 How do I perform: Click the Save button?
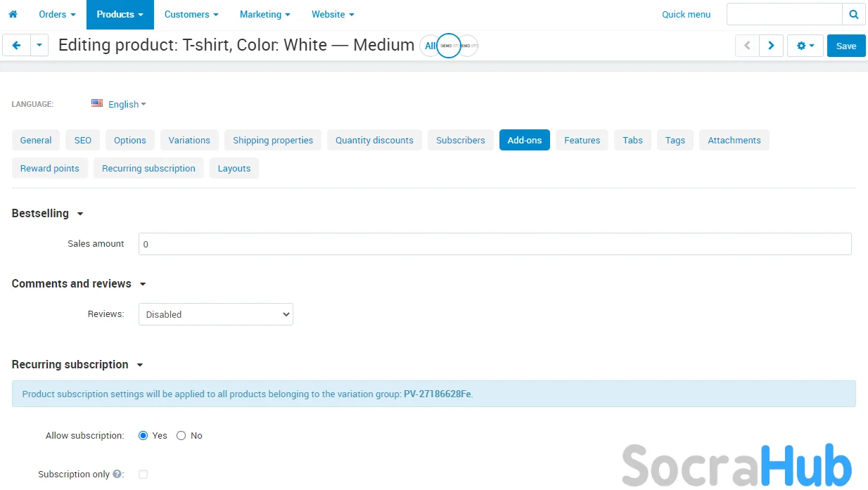[x=845, y=46]
